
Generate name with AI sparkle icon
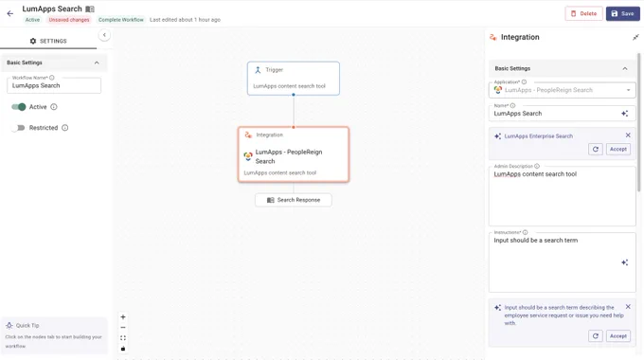coord(625,114)
